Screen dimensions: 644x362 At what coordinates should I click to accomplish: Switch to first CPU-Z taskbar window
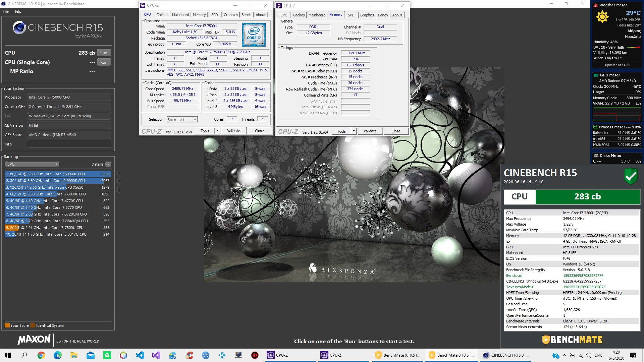pyautogui.click(x=290, y=355)
